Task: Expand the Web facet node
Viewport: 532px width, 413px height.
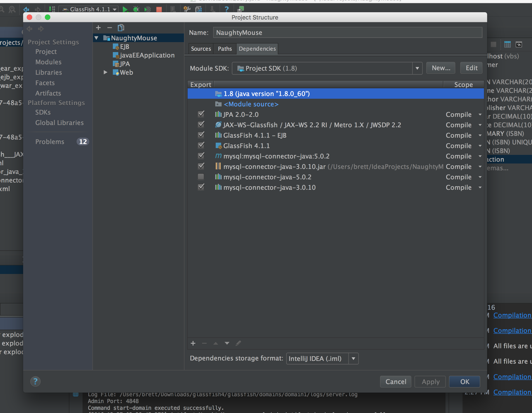Action: 106,72
